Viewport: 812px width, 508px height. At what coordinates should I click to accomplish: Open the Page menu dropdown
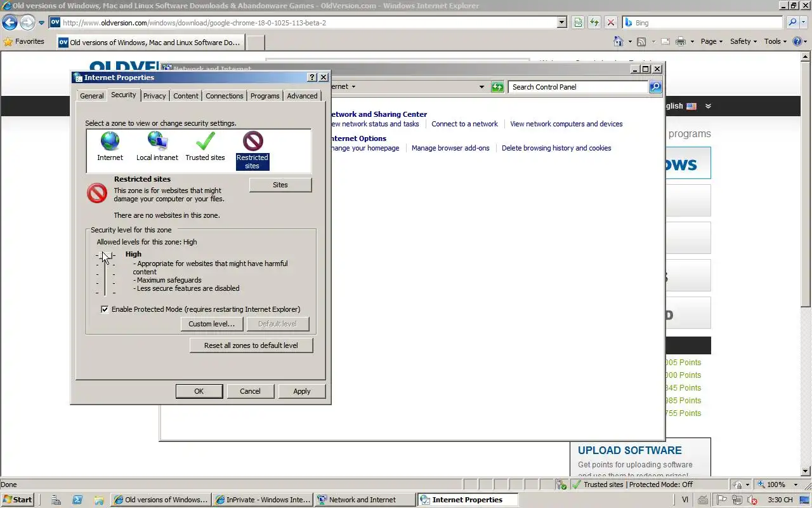pyautogui.click(x=712, y=41)
